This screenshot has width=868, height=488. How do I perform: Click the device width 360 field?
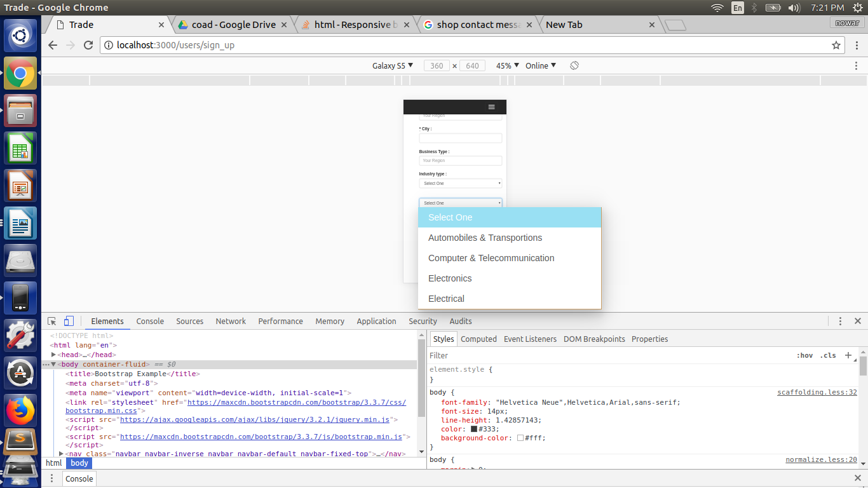437,65
